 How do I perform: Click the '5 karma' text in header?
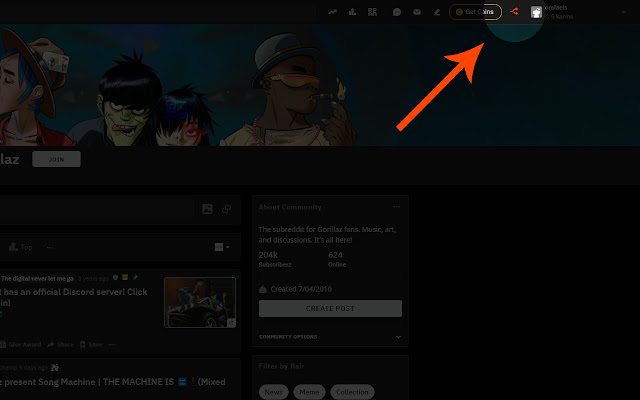pos(562,17)
